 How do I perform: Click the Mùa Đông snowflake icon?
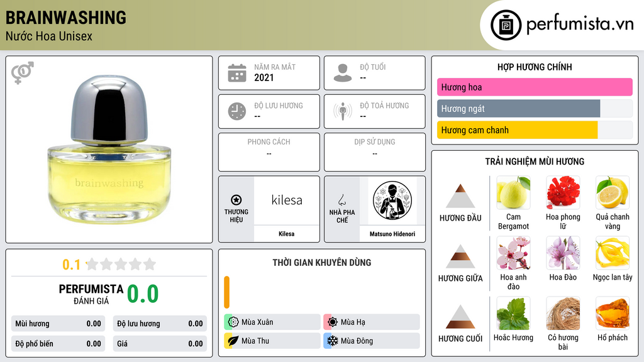(333, 341)
